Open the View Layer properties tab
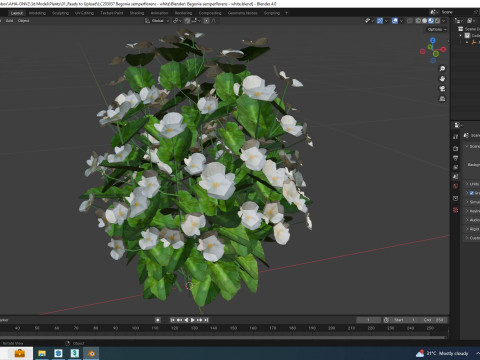Viewport: 480px width, 360px height. (x=456, y=167)
